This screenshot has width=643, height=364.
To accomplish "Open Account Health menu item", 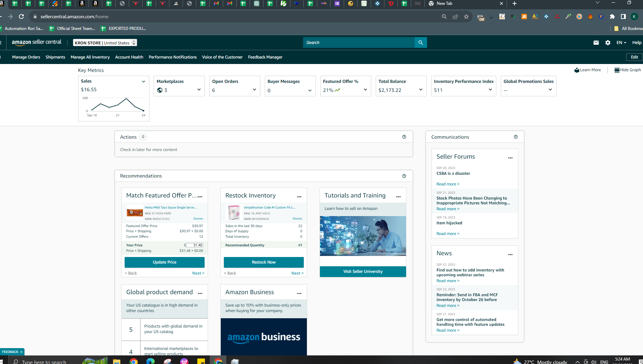I will click(129, 57).
